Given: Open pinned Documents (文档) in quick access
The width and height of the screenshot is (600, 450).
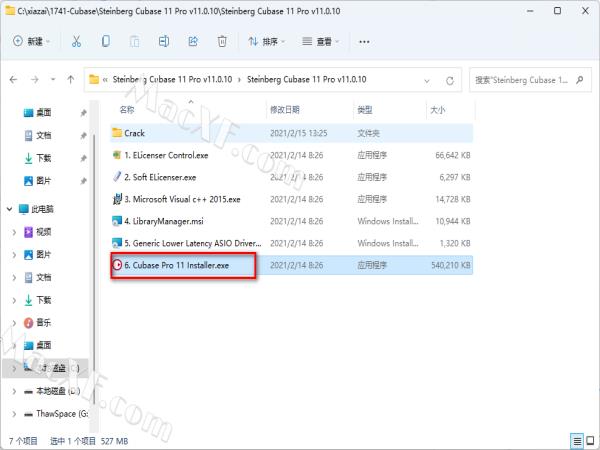Looking at the screenshot, I should tap(43, 135).
